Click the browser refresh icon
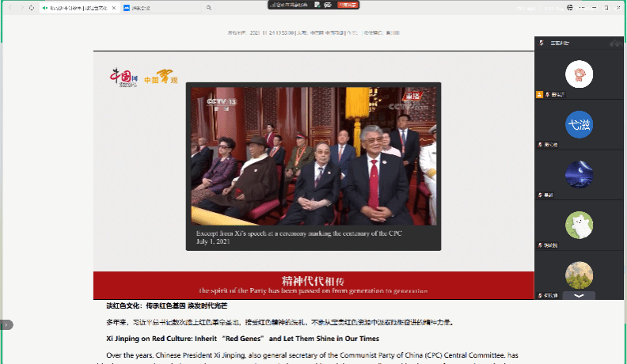 tap(31, 8)
